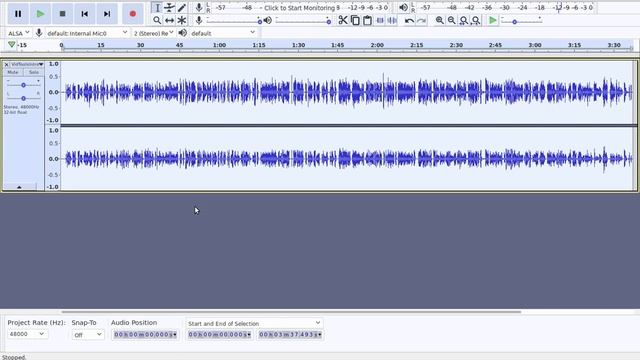Select the Envelope tool
Image resolution: width=640 pixels, height=360 pixels.
click(x=169, y=8)
